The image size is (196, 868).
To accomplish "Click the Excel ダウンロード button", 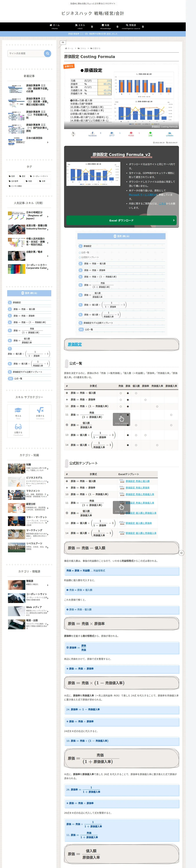I will pos(121,220).
